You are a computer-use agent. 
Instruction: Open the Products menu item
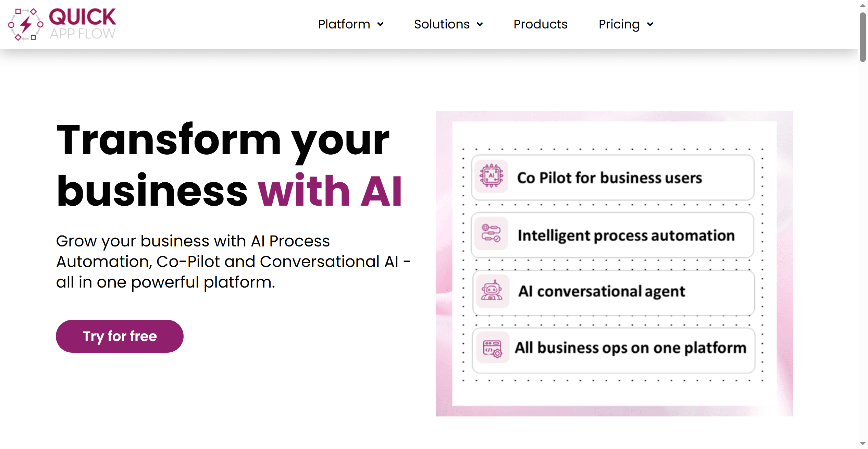click(540, 24)
